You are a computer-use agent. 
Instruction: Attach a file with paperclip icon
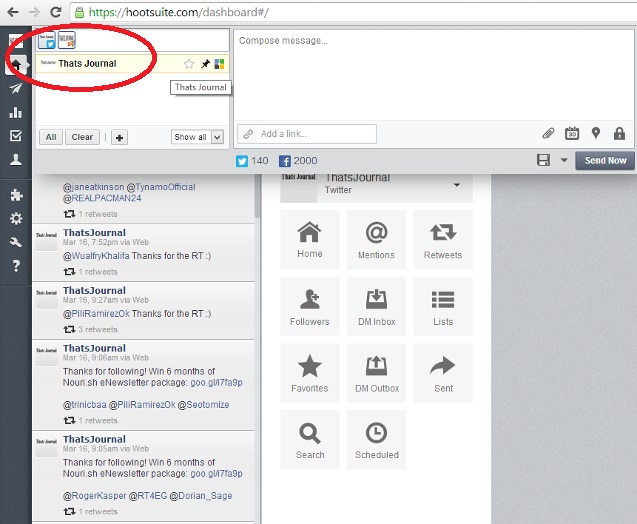point(548,133)
